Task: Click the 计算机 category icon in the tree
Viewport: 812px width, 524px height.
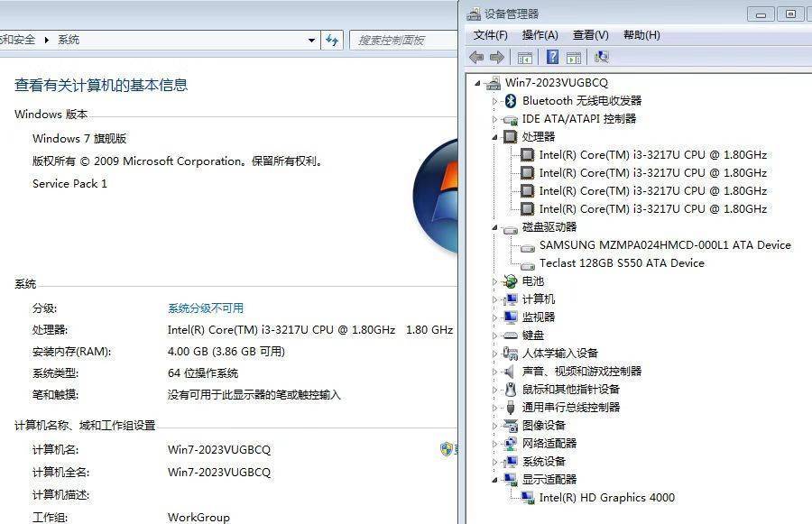Action: tap(511, 299)
